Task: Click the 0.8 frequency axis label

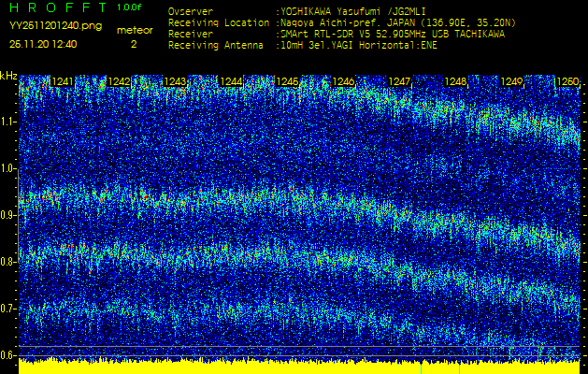Action: [9, 262]
